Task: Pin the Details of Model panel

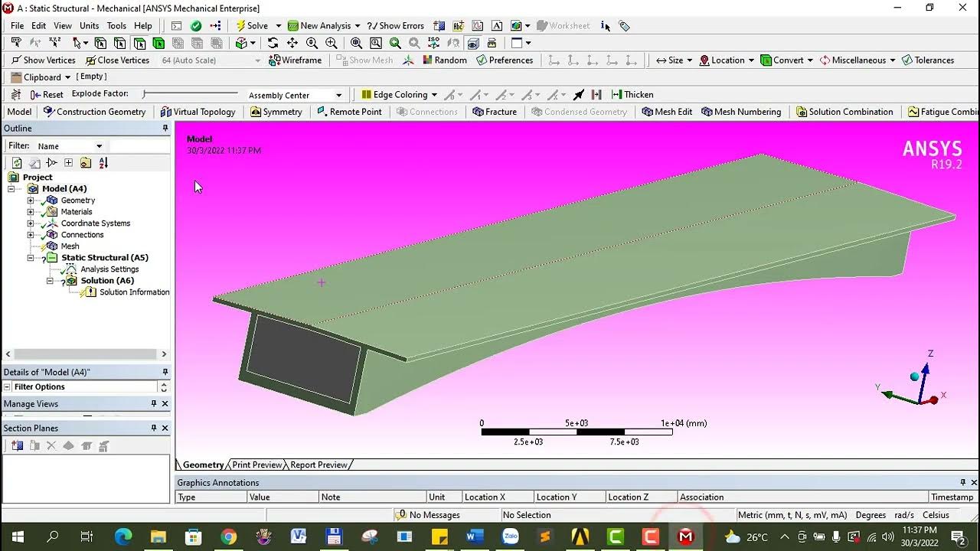Action: pos(165,372)
